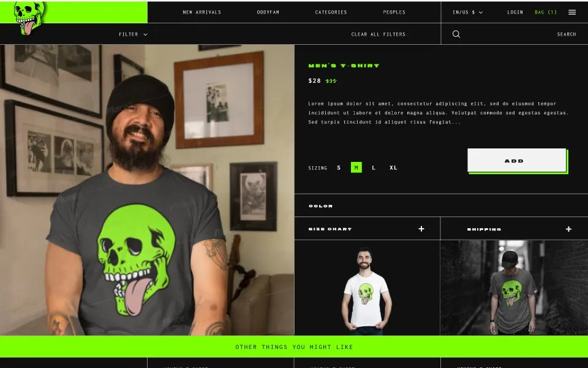Open the CATEGORIES menu
The height and width of the screenshot is (368, 588).
331,12
